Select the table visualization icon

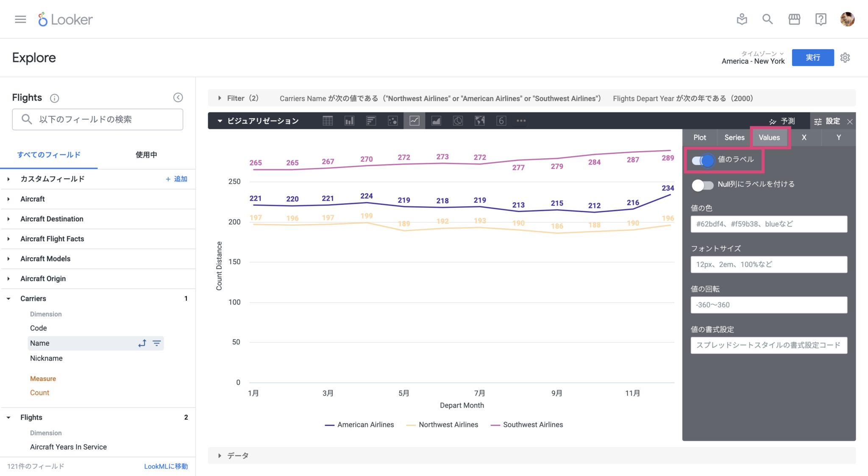pos(328,121)
